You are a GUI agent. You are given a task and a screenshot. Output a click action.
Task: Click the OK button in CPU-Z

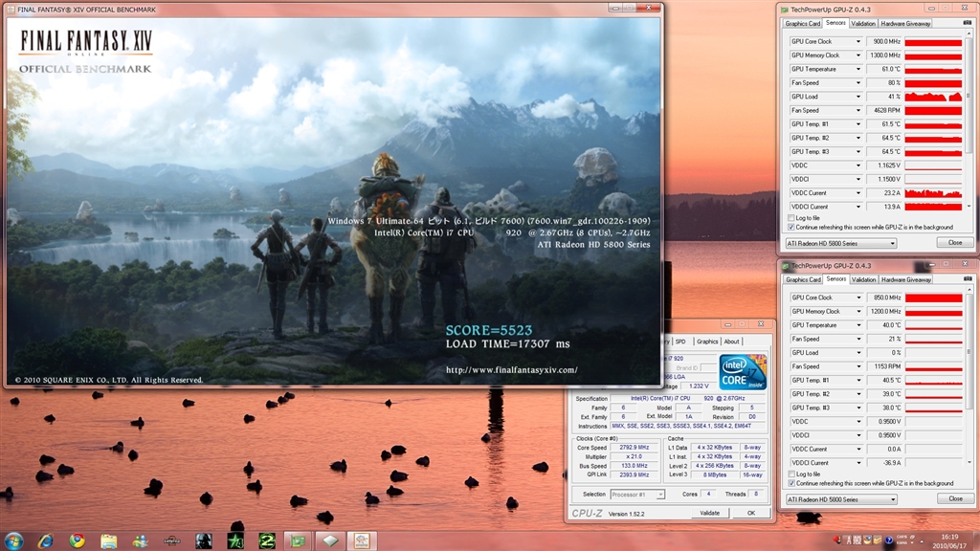pyautogui.click(x=751, y=513)
